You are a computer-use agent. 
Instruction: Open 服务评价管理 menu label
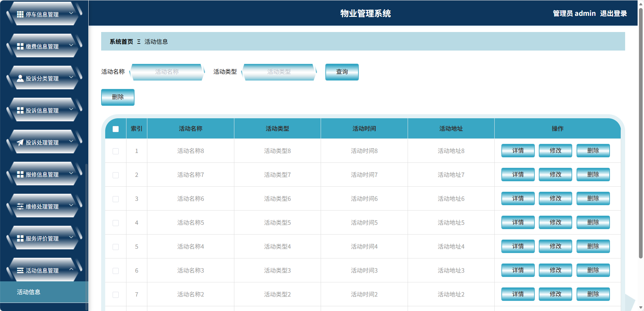42,239
